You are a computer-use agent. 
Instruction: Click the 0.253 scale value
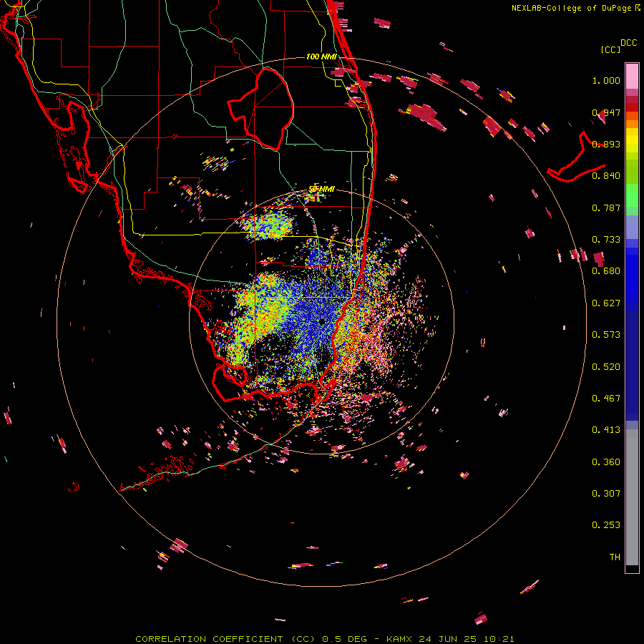pyautogui.click(x=606, y=525)
